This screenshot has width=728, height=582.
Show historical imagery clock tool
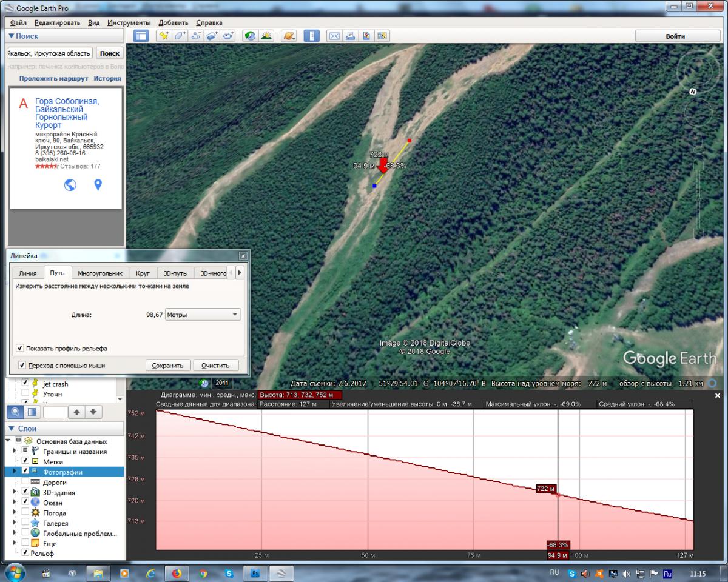251,36
